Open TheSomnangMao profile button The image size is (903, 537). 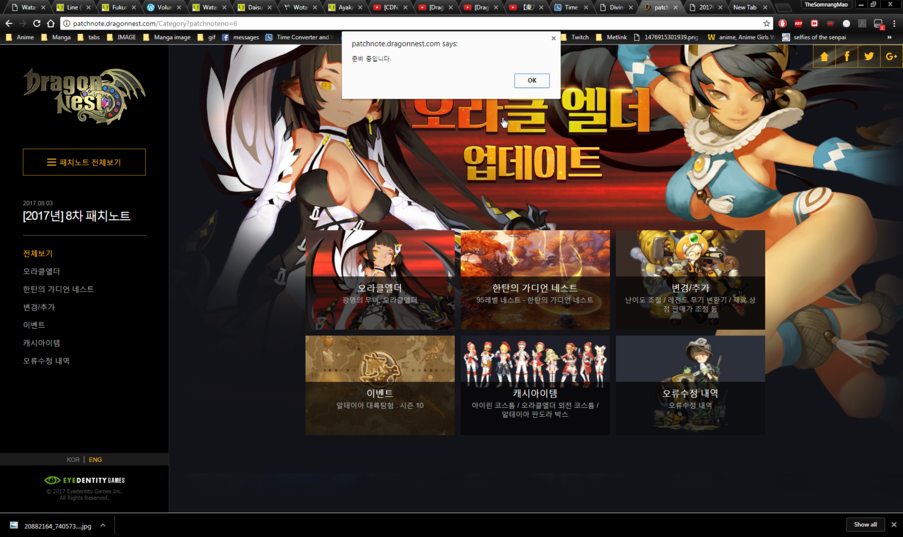click(x=826, y=5)
